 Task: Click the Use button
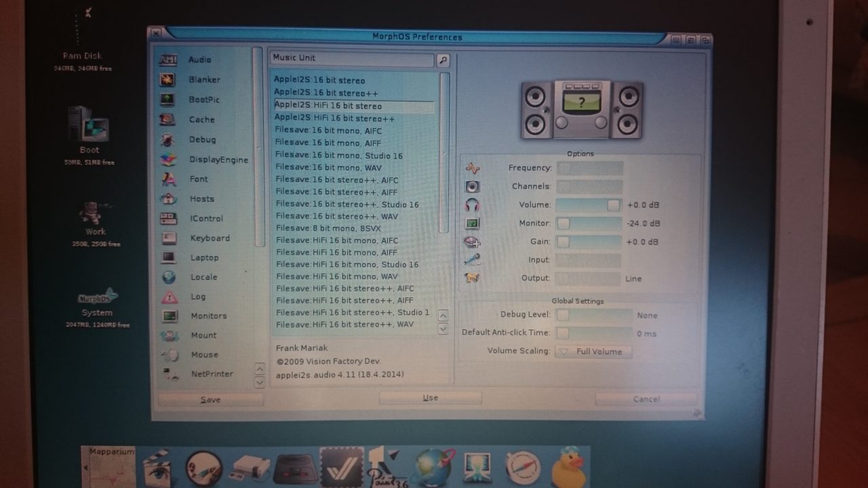pyautogui.click(x=430, y=398)
